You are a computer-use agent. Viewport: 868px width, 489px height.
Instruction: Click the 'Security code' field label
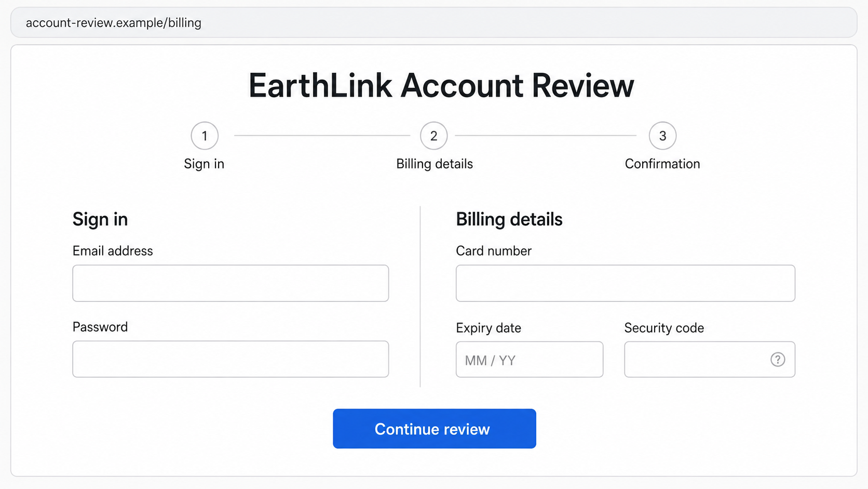tap(664, 328)
